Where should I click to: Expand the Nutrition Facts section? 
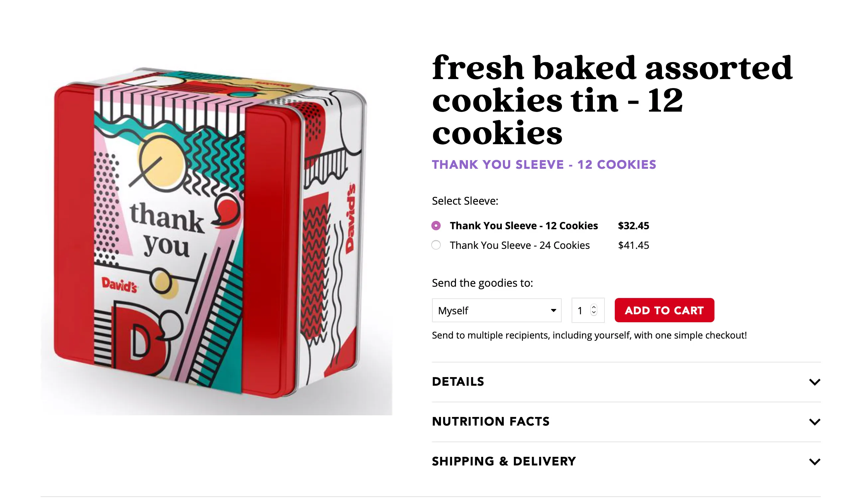click(x=491, y=421)
